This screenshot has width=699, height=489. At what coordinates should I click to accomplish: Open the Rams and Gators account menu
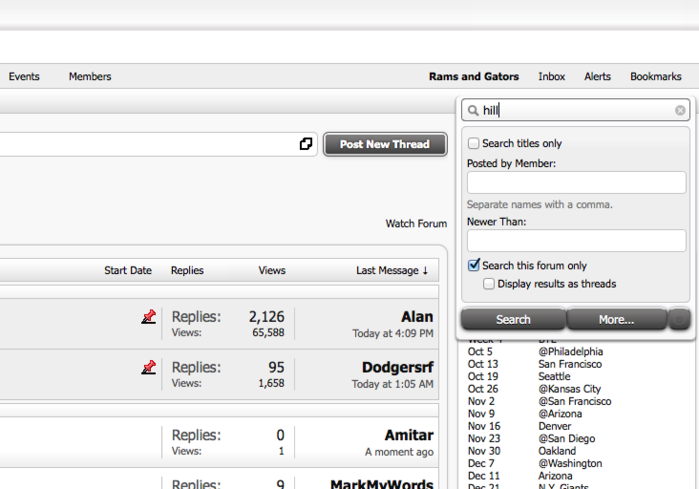[474, 77]
